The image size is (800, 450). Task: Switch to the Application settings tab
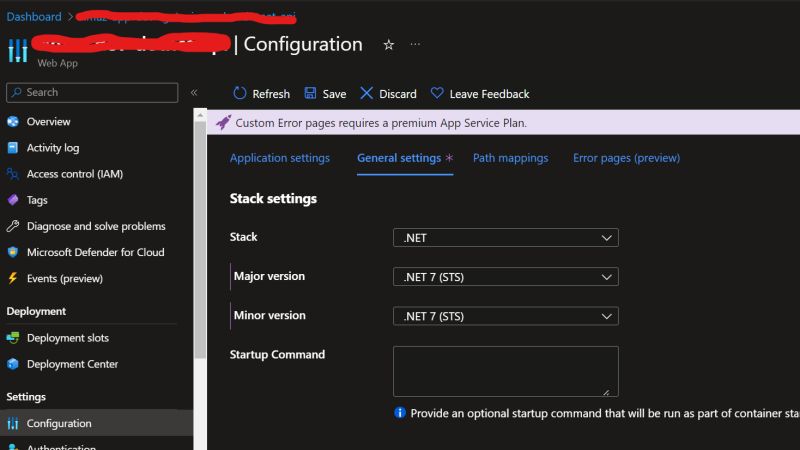pos(280,158)
